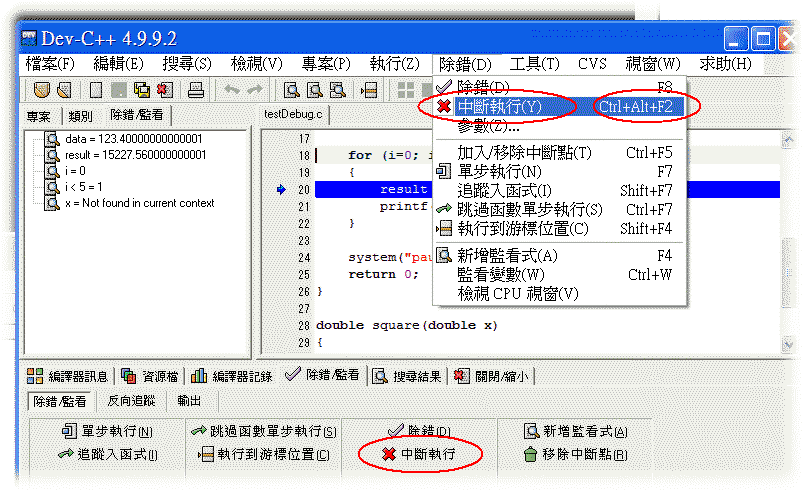
Task: Select watch item data = 123.40000000000001
Action: pos(133,139)
